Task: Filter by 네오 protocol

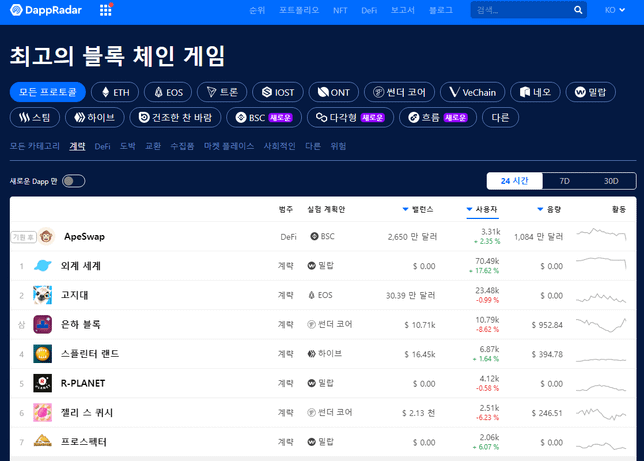Action: [535, 92]
